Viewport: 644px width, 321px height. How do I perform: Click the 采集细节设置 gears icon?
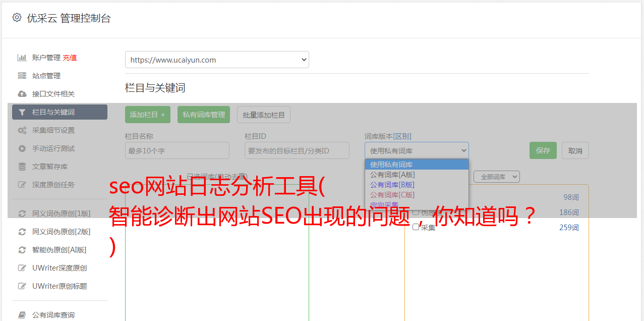click(x=22, y=130)
